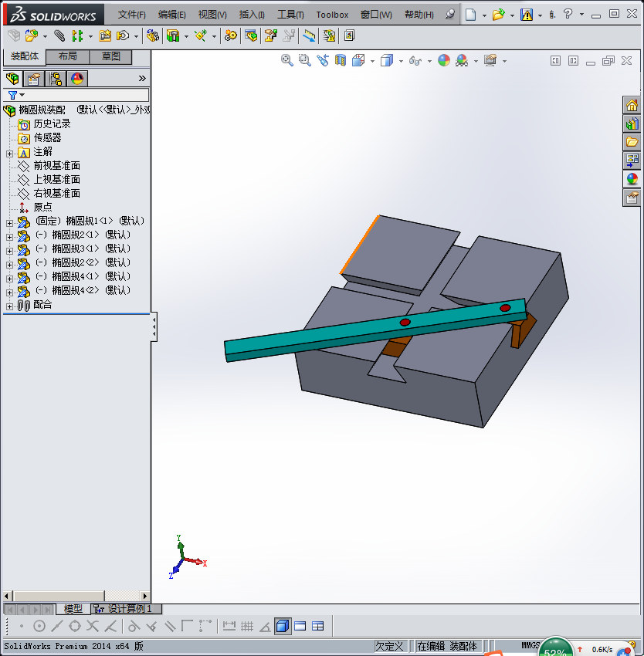Expand the 椭圆规3<1> component node

[x=9, y=251]
